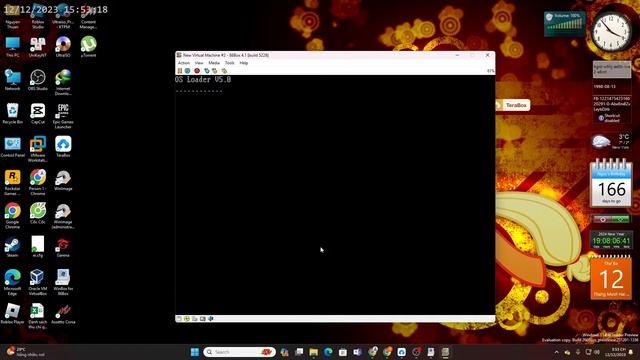Screen dimensions: 640x360
Task: Select the Rockstar Games Launcher shortcut
Action: click(x=12, y=182)
